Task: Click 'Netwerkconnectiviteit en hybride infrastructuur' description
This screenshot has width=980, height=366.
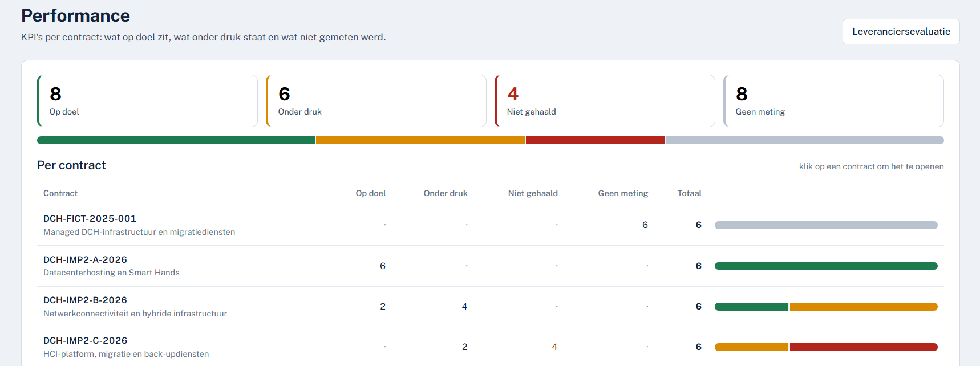Action: pos(135,314)
